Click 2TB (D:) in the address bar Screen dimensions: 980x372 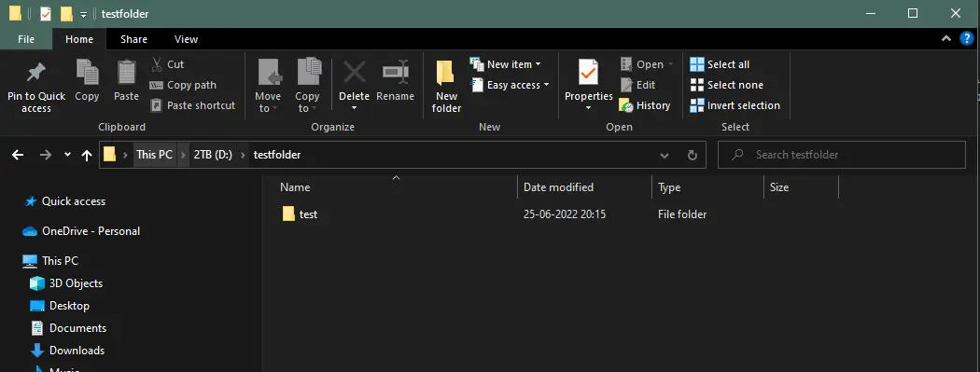pos(213,155)
